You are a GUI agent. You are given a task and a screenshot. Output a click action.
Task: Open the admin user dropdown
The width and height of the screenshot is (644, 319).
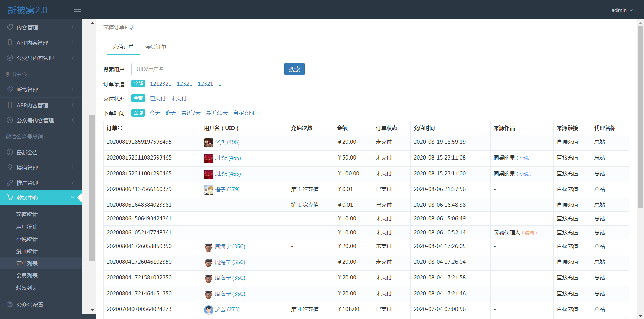[x=622, y=10]
